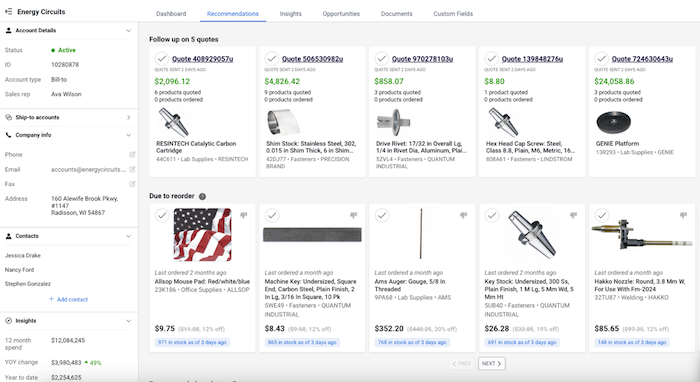The image size is (700, 382).
Task: Check off the Allsop Mouse Pad reorder card
Action: pyautogui.click(x=162, y=216)
